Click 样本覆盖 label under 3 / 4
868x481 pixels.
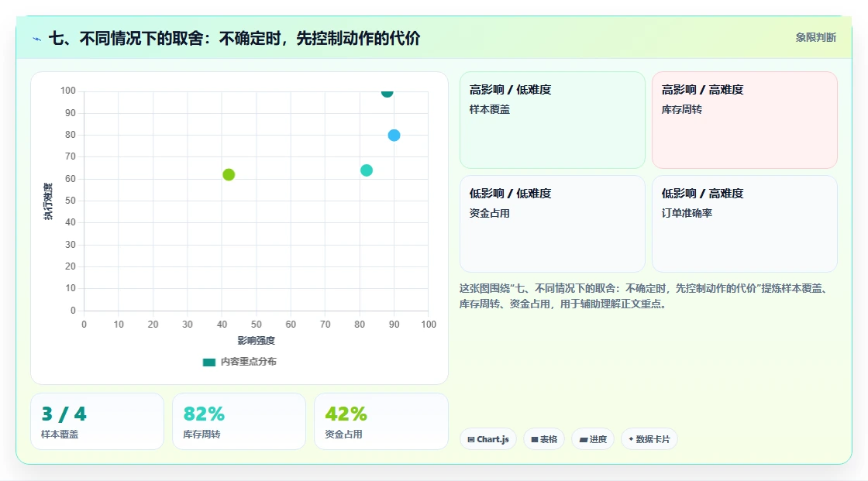tap(60, 435)
